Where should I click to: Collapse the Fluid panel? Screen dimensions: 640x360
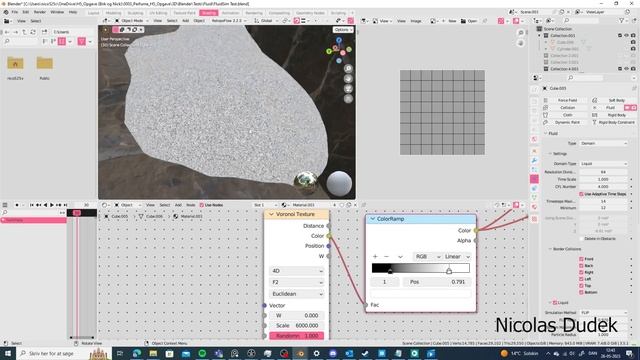coord(546,133)
